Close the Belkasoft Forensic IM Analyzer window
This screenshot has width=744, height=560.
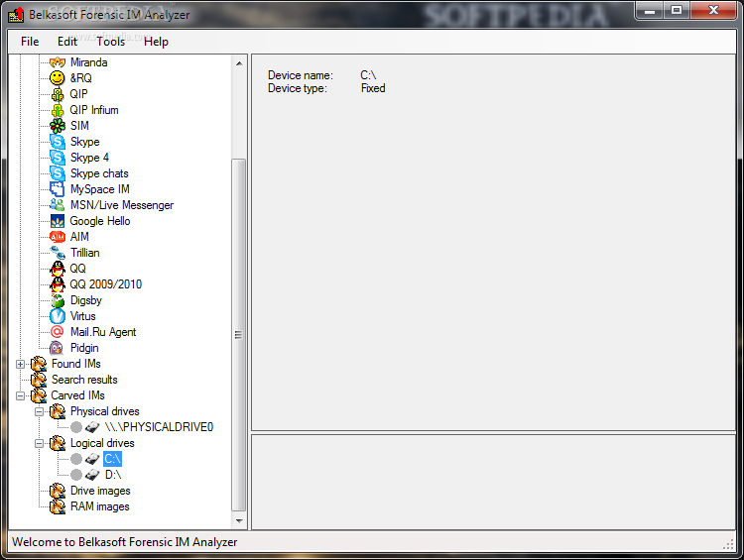(713, 10)
